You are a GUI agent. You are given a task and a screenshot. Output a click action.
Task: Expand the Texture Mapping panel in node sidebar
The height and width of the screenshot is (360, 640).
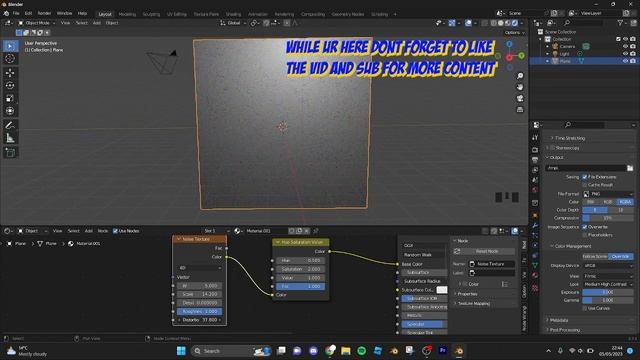coord(472,304)
